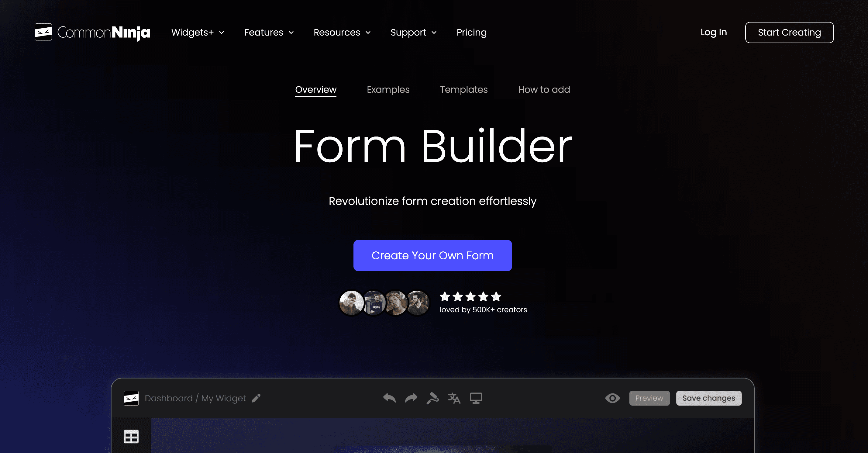Expand the Support dropdown

tap(413, 32)
